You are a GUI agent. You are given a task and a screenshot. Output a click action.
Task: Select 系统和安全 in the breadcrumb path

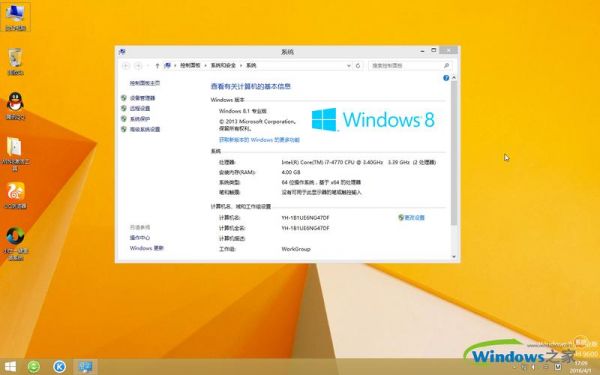click(223, 66)
